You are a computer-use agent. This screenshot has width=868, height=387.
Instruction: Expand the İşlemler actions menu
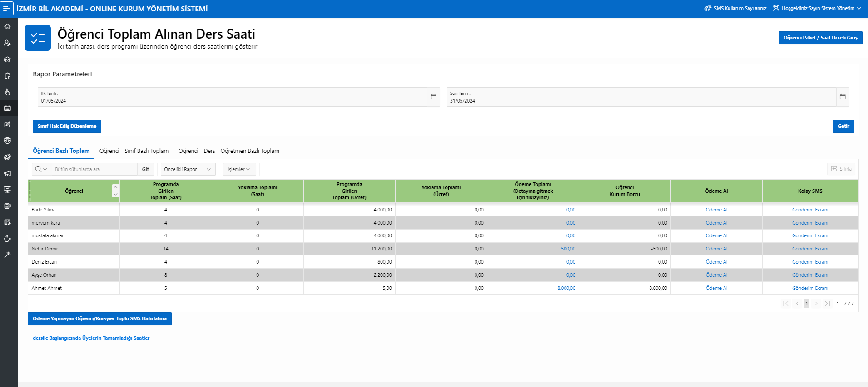coord(239,169)
